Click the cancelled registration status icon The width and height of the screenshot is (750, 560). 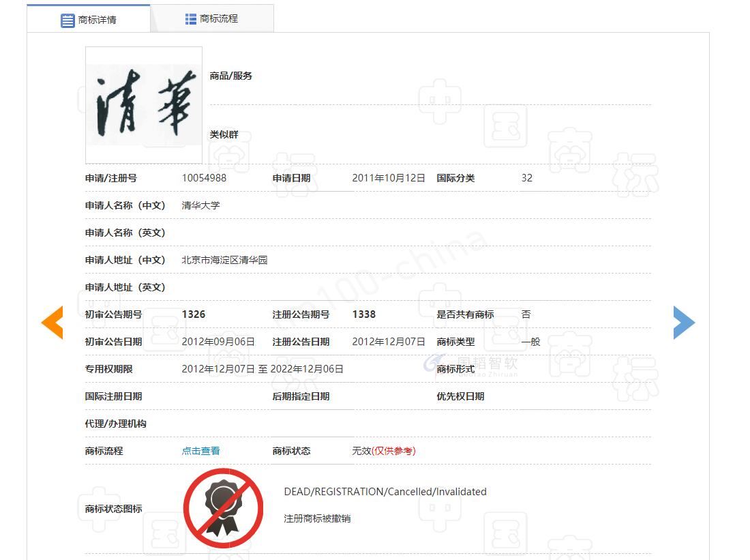click(223, 508)
